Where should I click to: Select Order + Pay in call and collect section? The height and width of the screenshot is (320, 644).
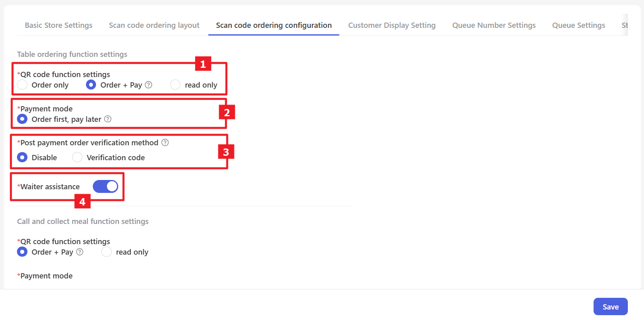click(x=23, y=252)
